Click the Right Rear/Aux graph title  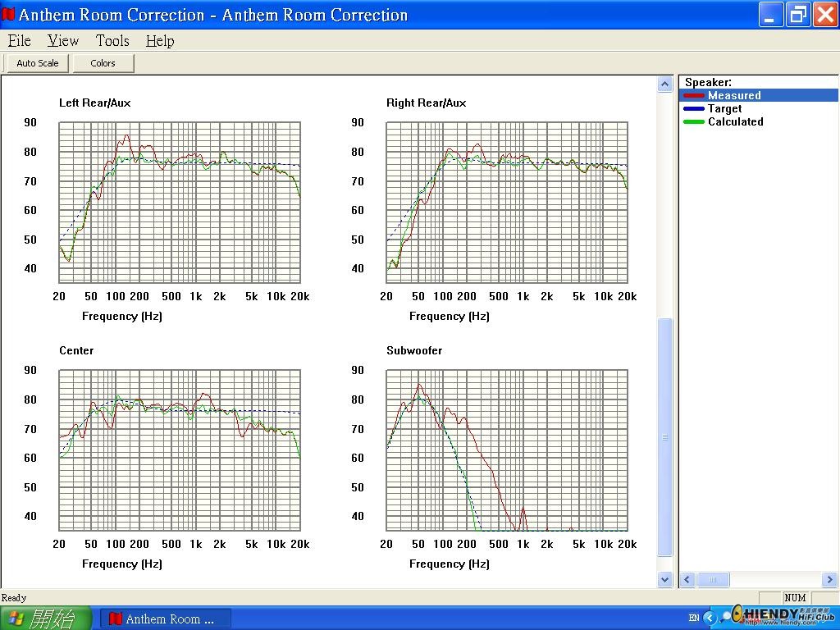coord(426,103)
